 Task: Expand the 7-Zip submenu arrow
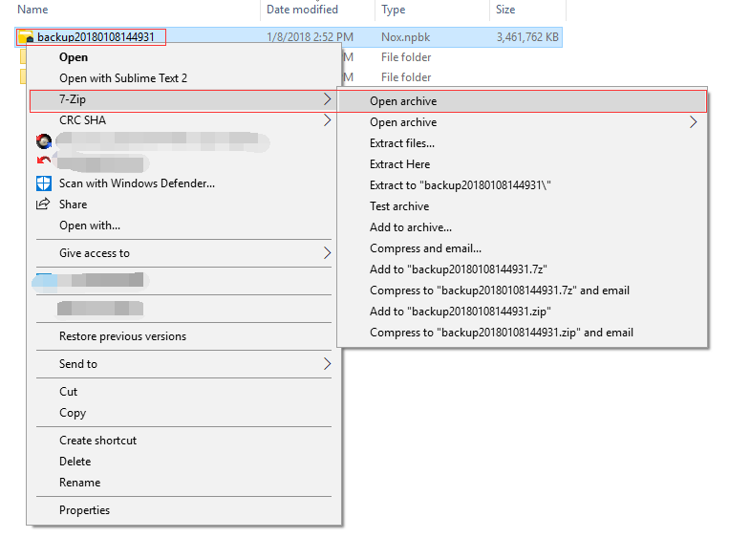pyautogui.click(x=327, y=99)
